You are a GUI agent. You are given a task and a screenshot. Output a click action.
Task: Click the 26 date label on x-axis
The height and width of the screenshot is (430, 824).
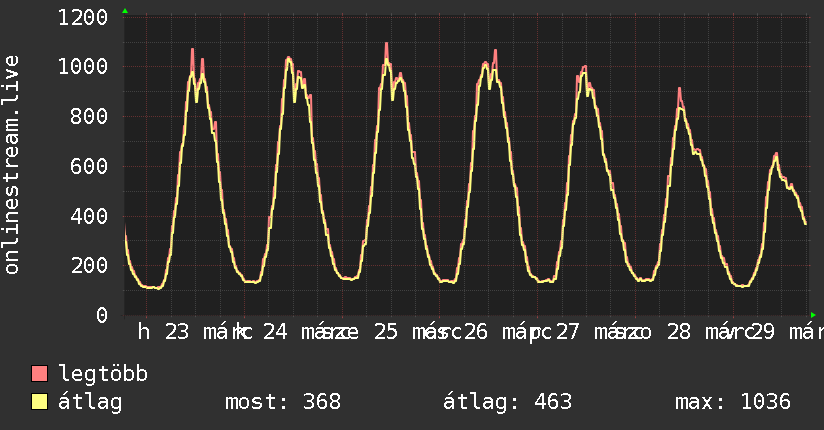[476, 332]
